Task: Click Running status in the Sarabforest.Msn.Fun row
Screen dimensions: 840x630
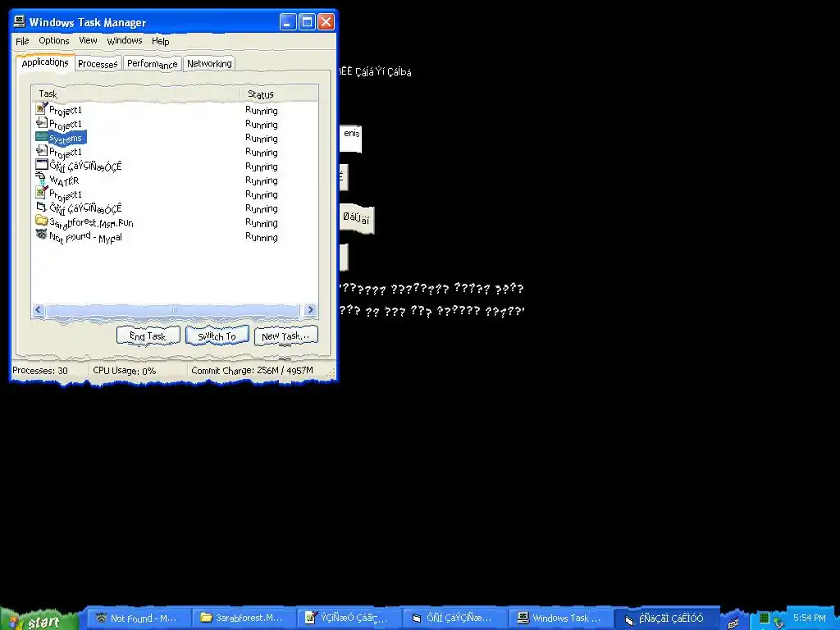Action: click(262, 223)
